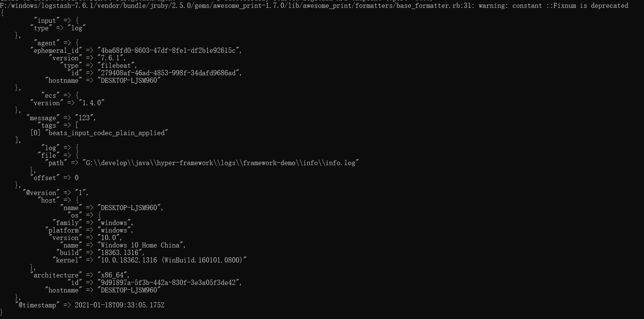Click the agent hostname DESKTOP-LJSM960 value
Image resolution: width=644 pixels, height=319 pixels.
129,80
